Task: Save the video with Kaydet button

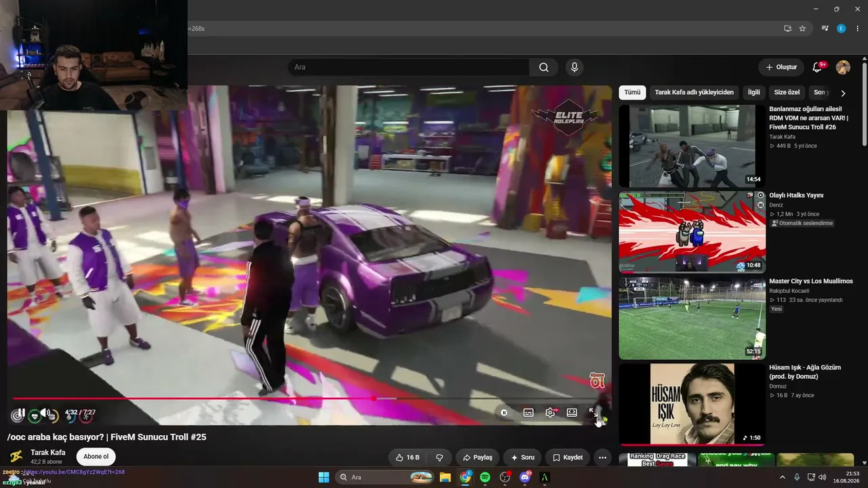Action: click(568, 457)
